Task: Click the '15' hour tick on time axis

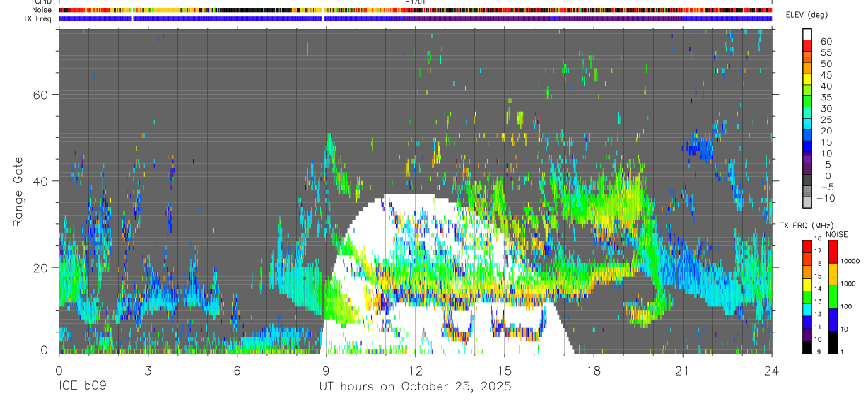Action: pos(504,370)
